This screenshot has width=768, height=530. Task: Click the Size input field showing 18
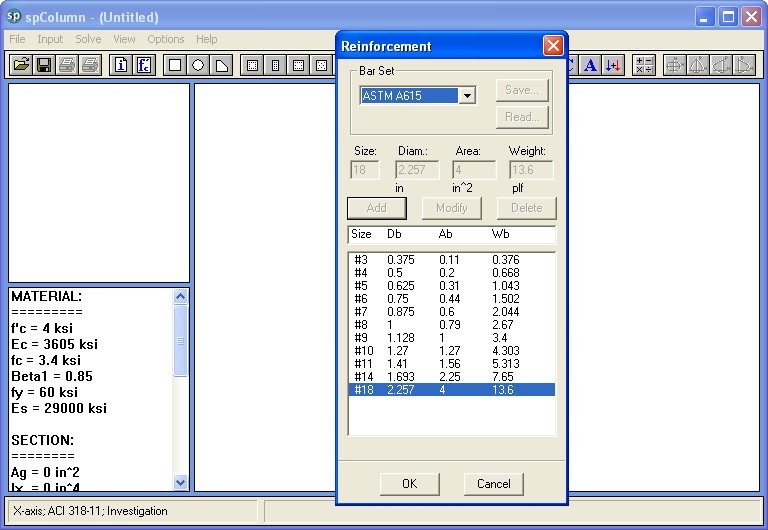coord(365,170)
